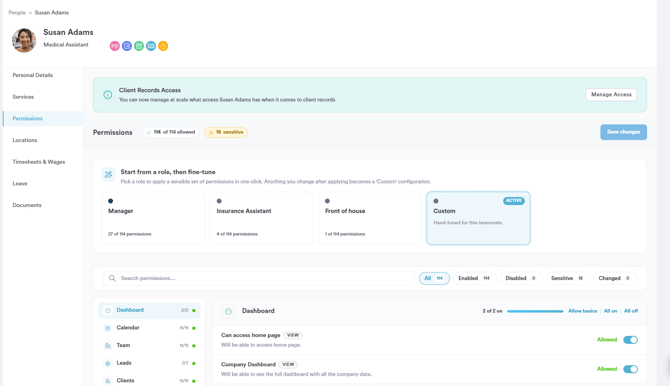670x386 pixels.
Task: Select Calendar category in list
Action: pos(149,328)
